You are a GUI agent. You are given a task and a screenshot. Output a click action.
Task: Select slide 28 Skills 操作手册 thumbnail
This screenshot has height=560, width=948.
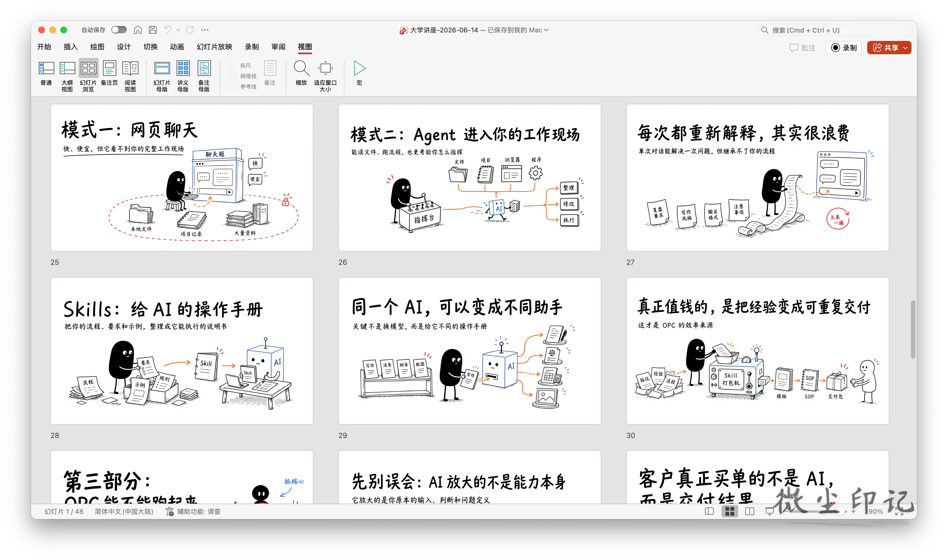click(182, 351)
